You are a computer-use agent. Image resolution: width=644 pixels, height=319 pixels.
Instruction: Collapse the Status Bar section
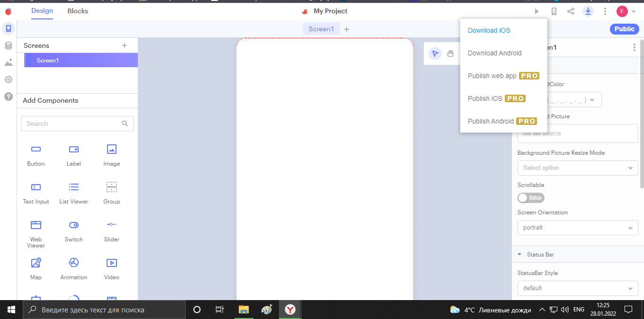(519, 255)
